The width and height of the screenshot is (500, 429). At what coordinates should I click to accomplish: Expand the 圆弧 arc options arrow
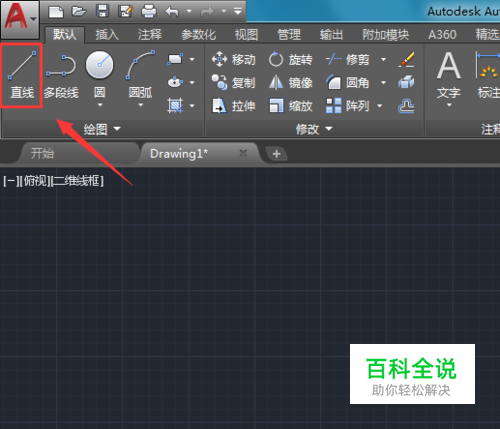coord(141,105)
